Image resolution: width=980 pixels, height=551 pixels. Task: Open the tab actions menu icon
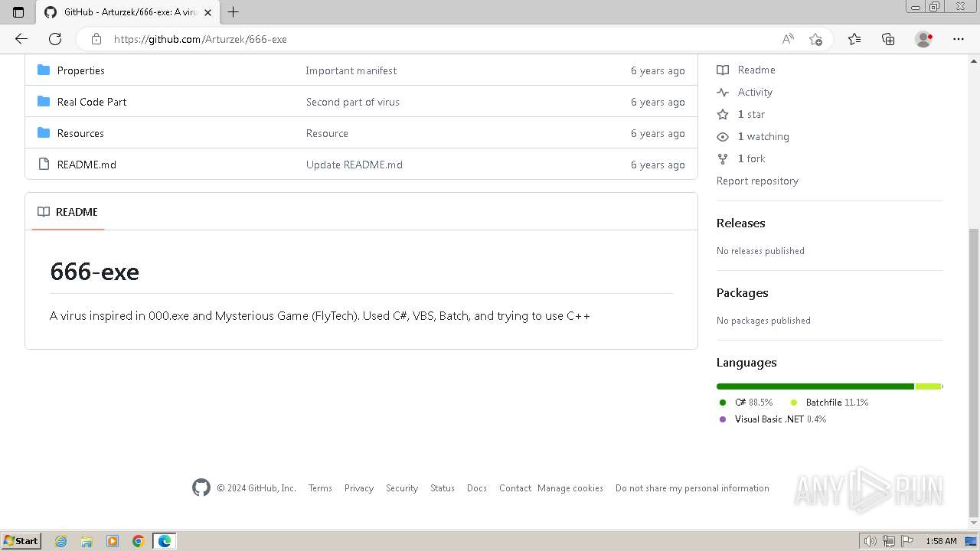(x=18, y=12)
